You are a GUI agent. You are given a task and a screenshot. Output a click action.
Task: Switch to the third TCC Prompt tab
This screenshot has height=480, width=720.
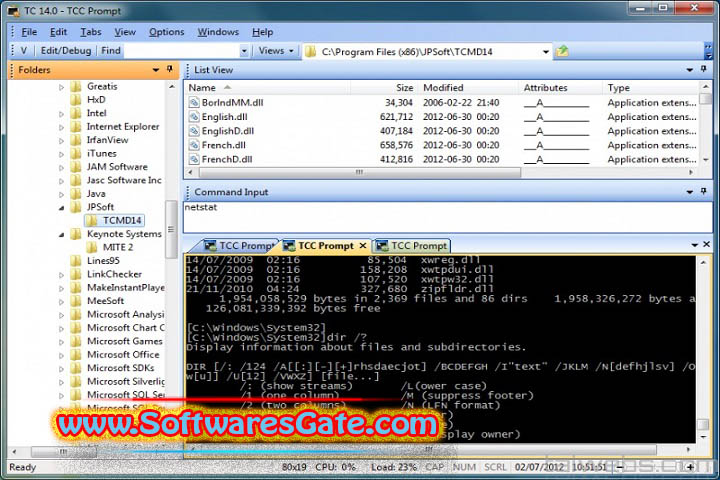412,246
